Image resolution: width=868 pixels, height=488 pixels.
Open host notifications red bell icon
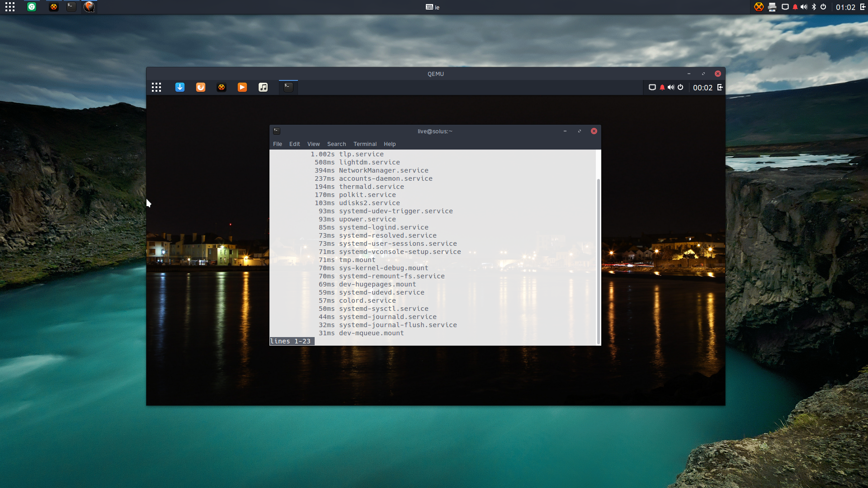(795, 7)
